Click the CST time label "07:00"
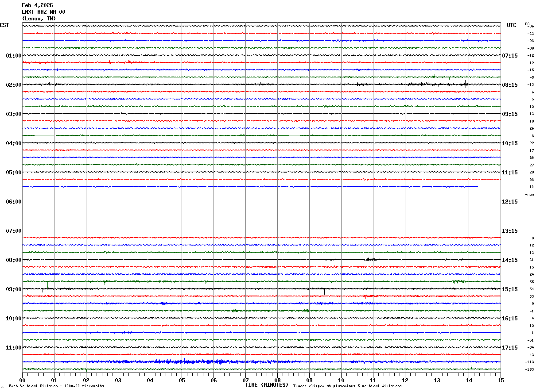The height and width of the screenshot is (392, 536). [14, 231]
